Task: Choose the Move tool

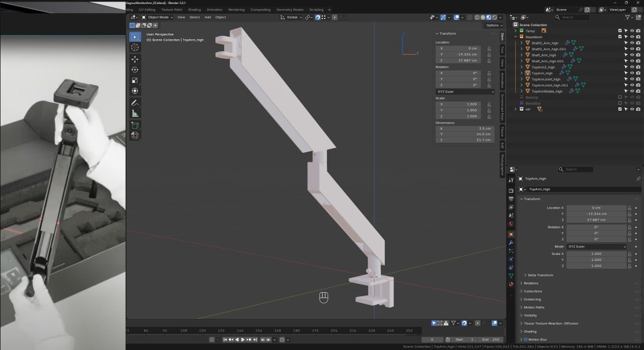Action: pos(135,59)
